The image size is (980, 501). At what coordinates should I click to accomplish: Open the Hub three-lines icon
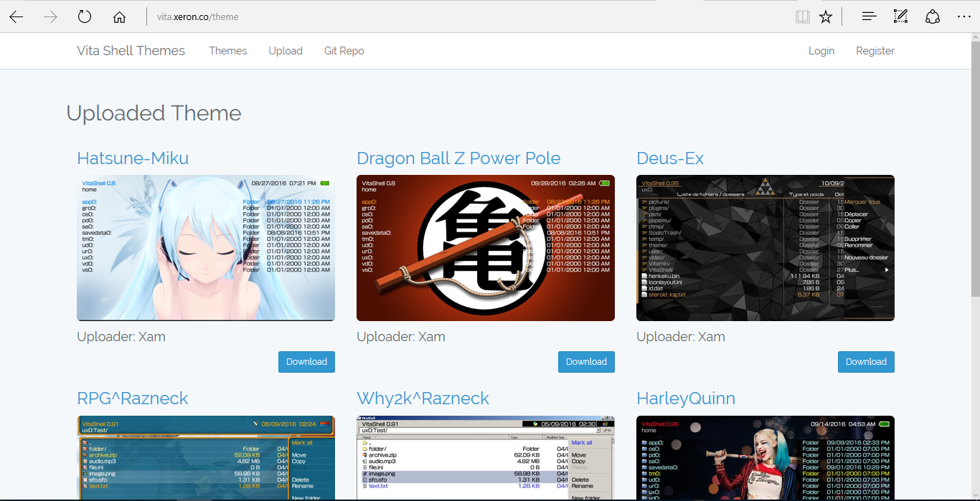[869, 16]
